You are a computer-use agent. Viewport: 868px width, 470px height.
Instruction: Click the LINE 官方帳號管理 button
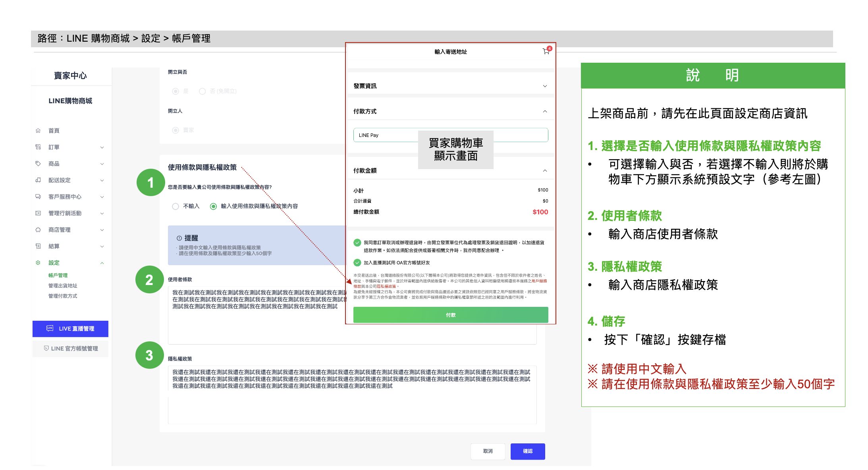point(70,349)
